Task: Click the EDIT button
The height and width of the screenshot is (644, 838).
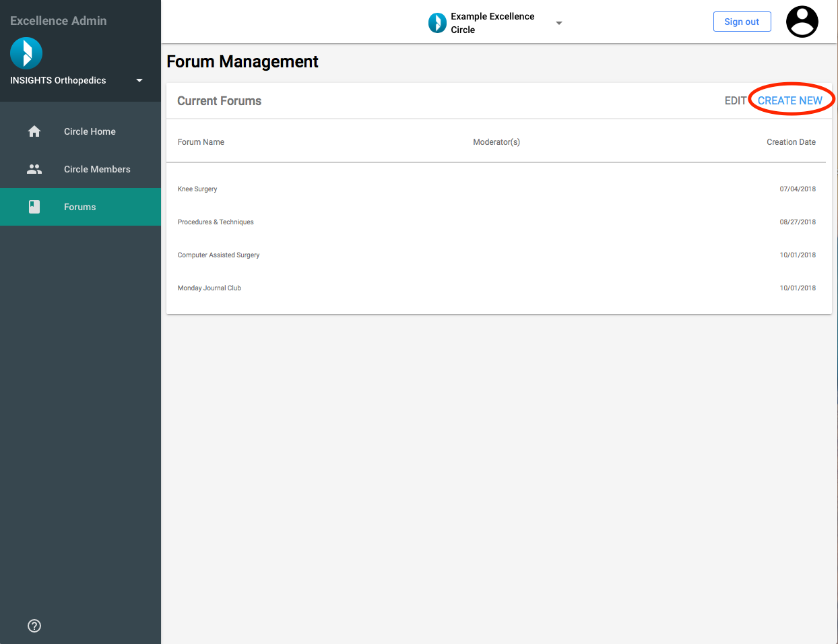Action: 736,100
